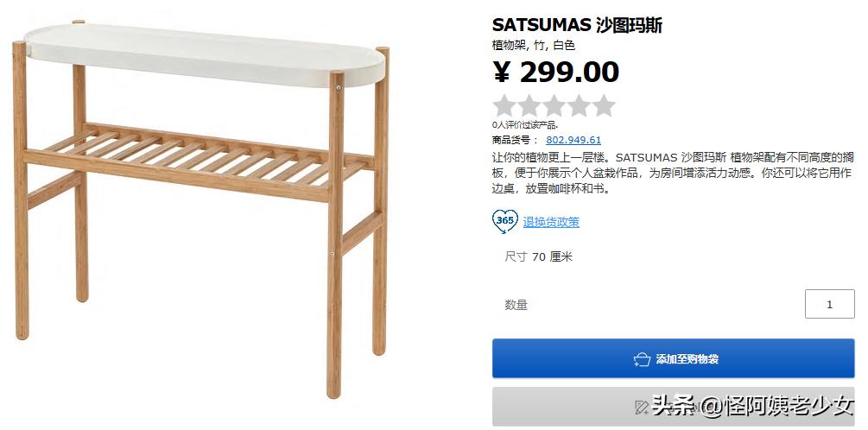Click the gray save-to-list button
Image resolution: width=868 pixels, height=430 pixels.
coord(673,407)
